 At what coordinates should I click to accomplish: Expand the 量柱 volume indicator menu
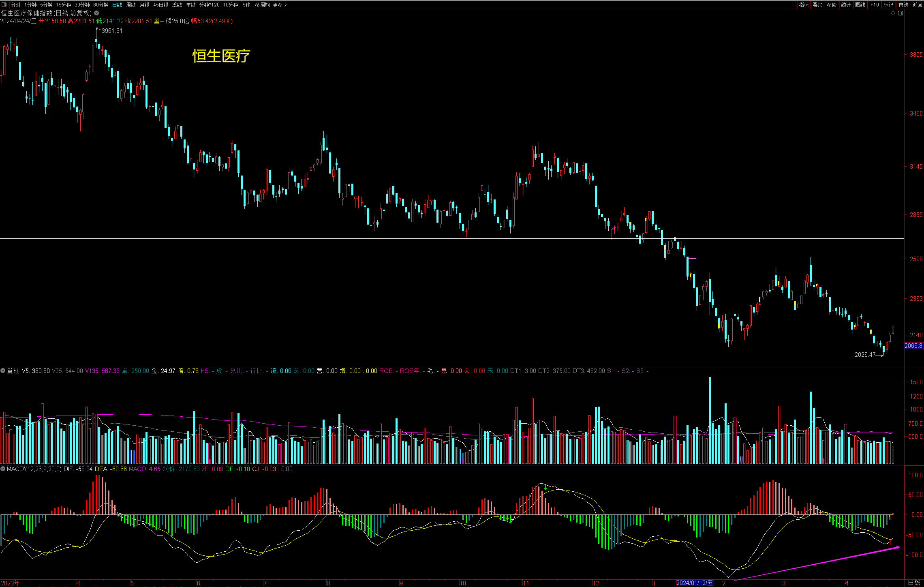tap(3, 371)
